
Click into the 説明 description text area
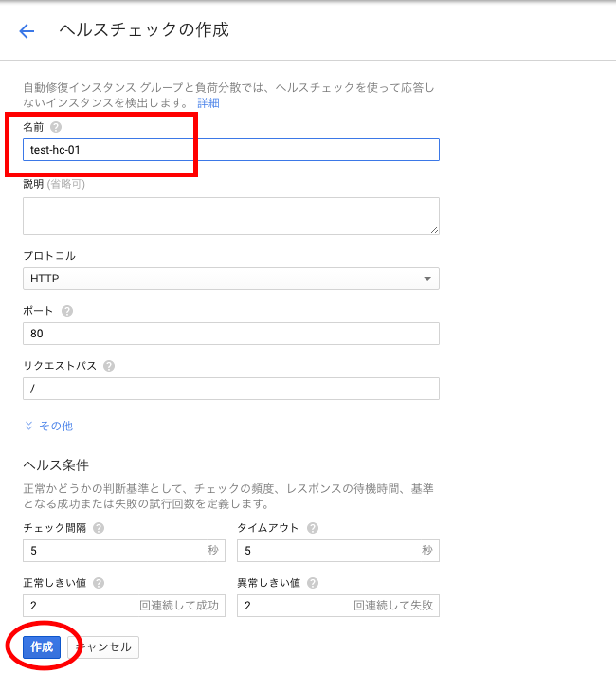pos(231,216)
